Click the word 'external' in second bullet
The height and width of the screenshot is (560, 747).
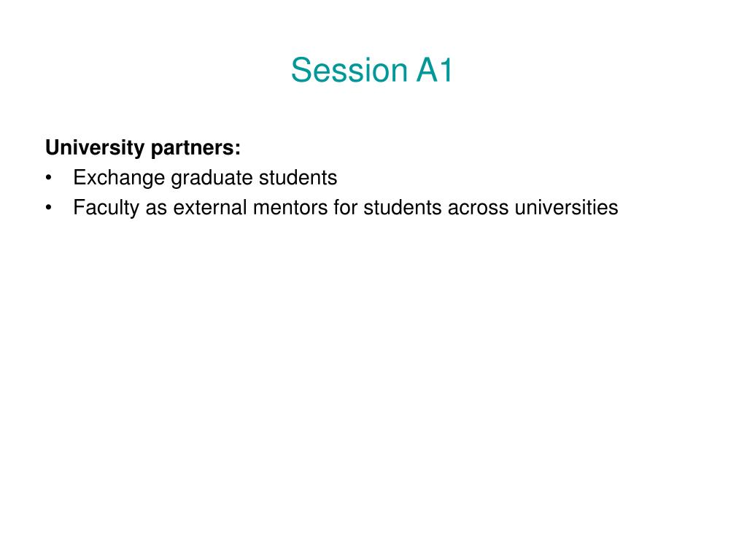pyautogui.click(x=210, y=208)
